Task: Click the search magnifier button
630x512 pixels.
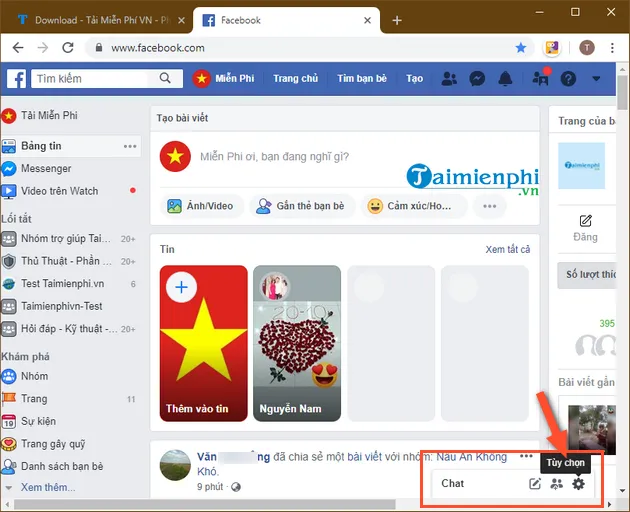Action: pyautogui.click(x=165, y=78)
